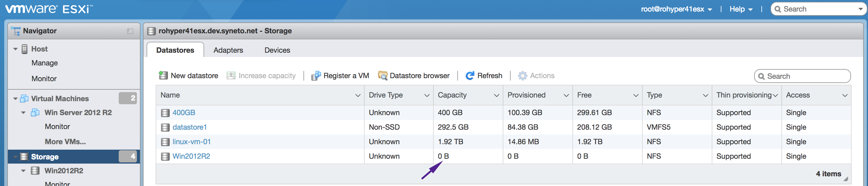868x186 pixels.
Task: Click the linux-vm-01 row icon
Action: coord(165,142)
